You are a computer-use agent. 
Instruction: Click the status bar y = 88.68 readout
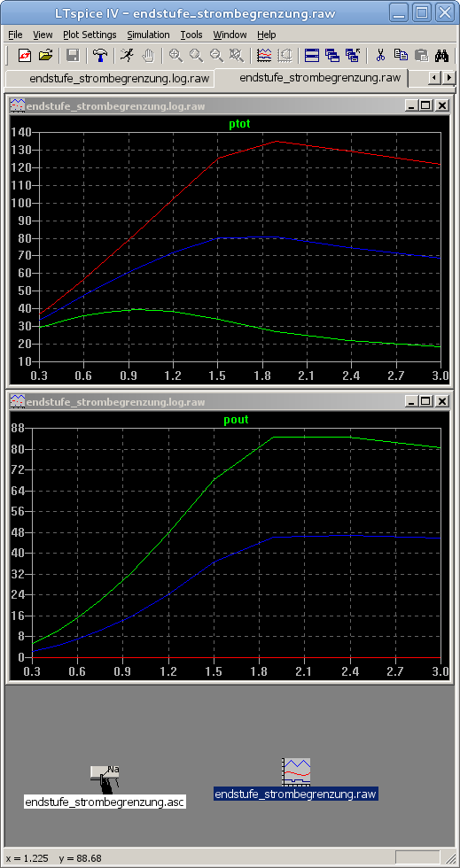coord(79,858)
